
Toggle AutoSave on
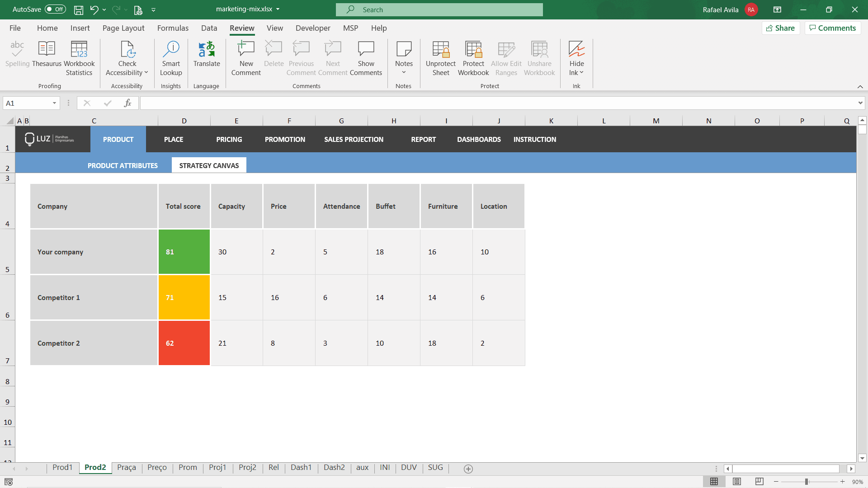tap(54, 9)
